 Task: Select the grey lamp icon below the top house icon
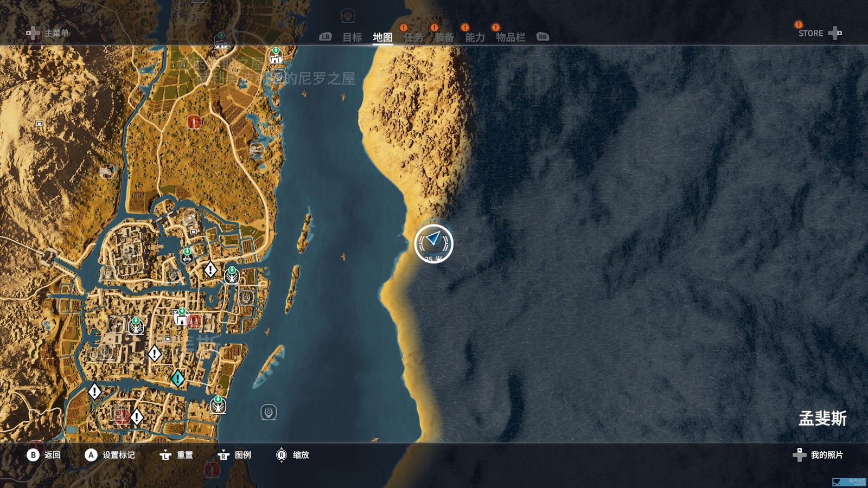tap(278, 75)
